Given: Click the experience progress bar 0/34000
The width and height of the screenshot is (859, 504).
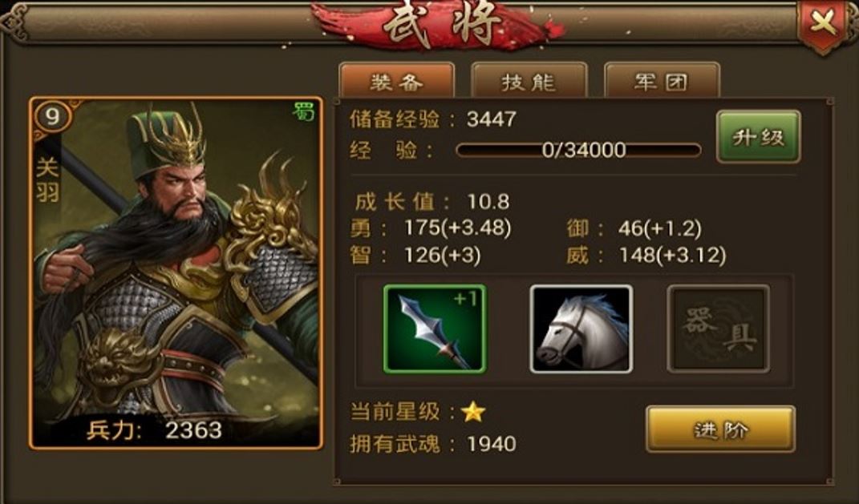Looking at the screenshot, I should click(578, 150).
